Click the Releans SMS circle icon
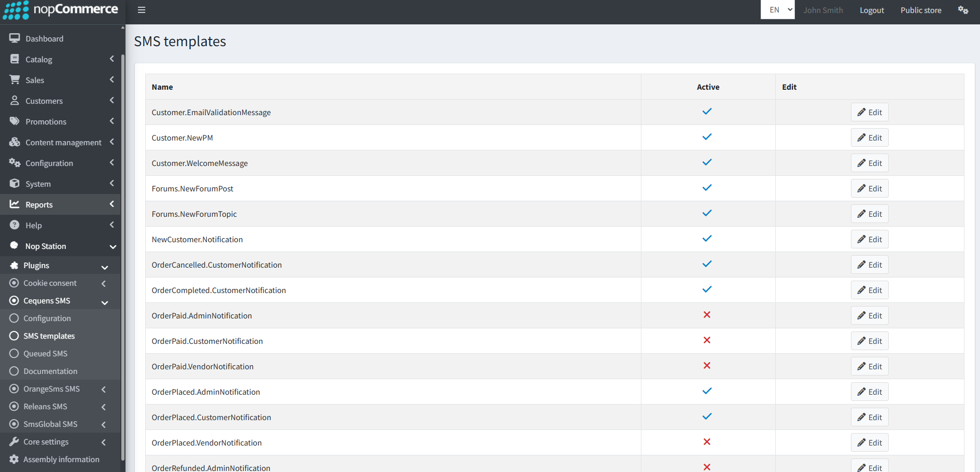This screenshot has width=980, height=472. pyautogui.click(x=14, y=406)
